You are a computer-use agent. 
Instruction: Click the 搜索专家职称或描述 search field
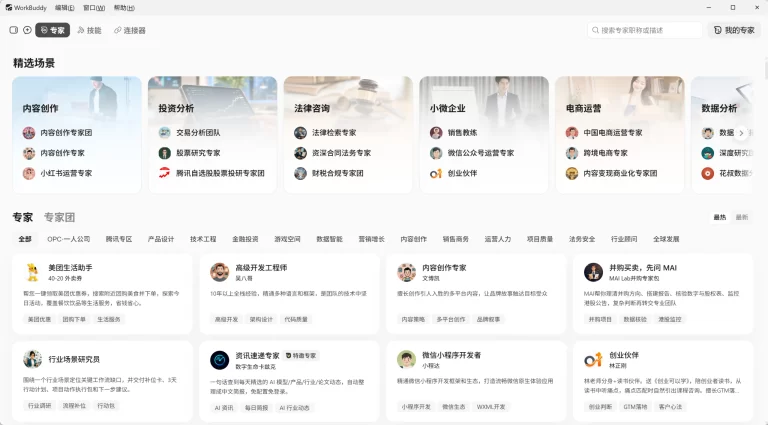[x=645, y=30]
